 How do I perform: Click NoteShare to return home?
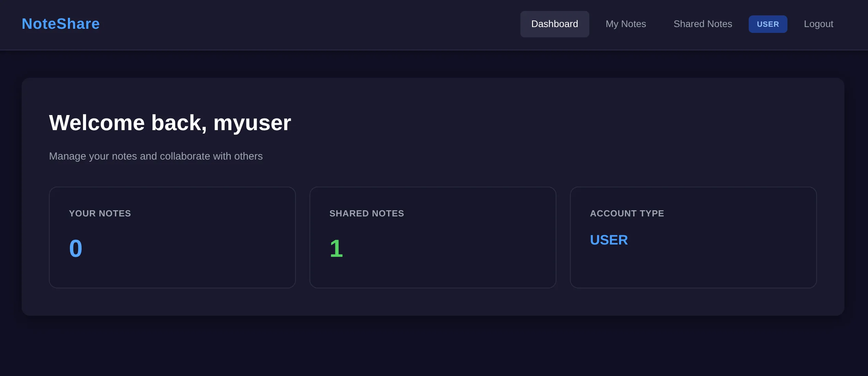coord(60,24)
